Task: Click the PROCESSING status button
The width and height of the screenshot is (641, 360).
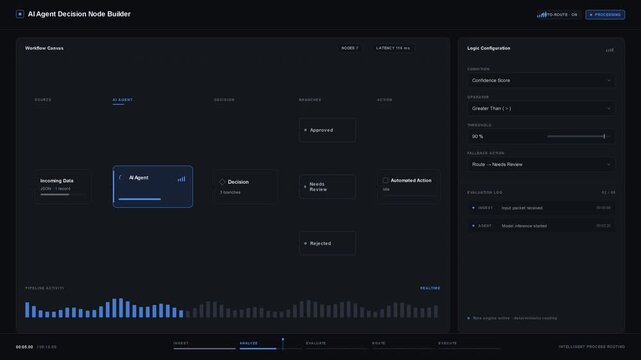Action: tap(605, 15)
